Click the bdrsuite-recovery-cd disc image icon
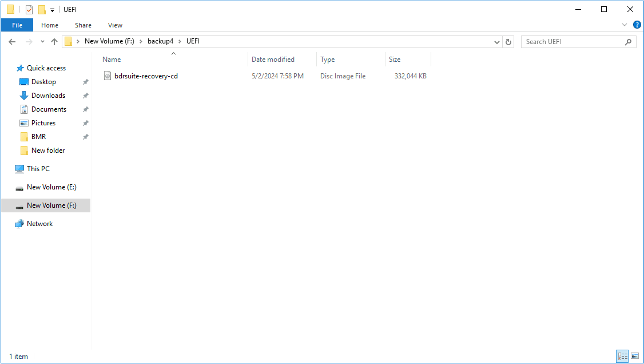This screenshot has height=364, width=644. [x=107, y=76]
